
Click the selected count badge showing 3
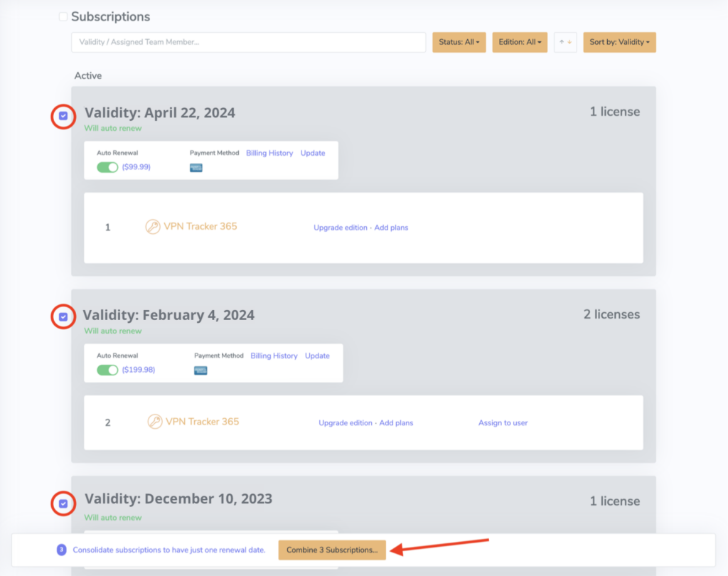tap(61, 550)
